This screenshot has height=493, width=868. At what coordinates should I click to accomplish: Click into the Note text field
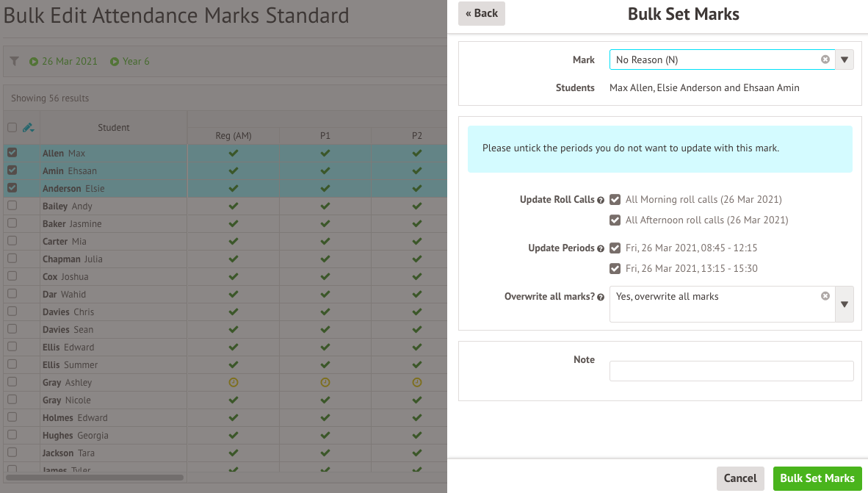coord(731,371)
